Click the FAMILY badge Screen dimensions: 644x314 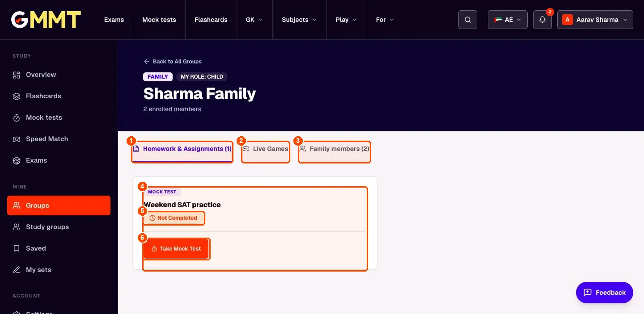pyautogui.click(x=158, y=77)
